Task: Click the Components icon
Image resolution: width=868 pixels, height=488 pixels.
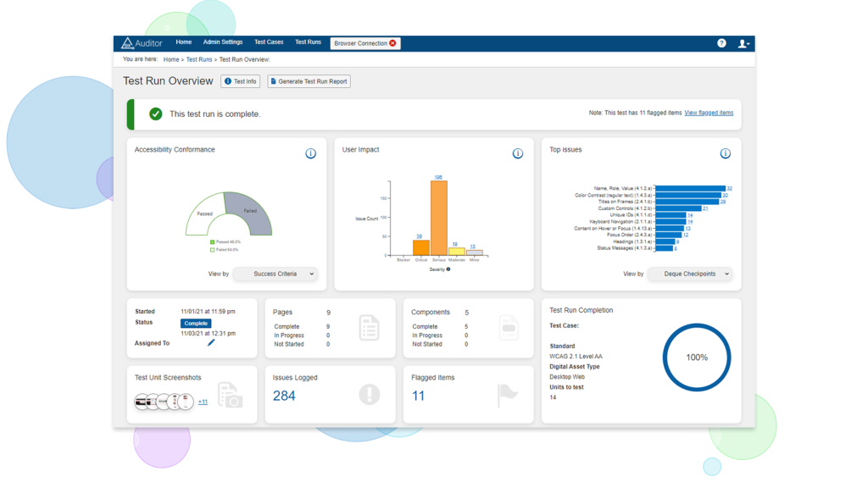Action: point(509,328)
